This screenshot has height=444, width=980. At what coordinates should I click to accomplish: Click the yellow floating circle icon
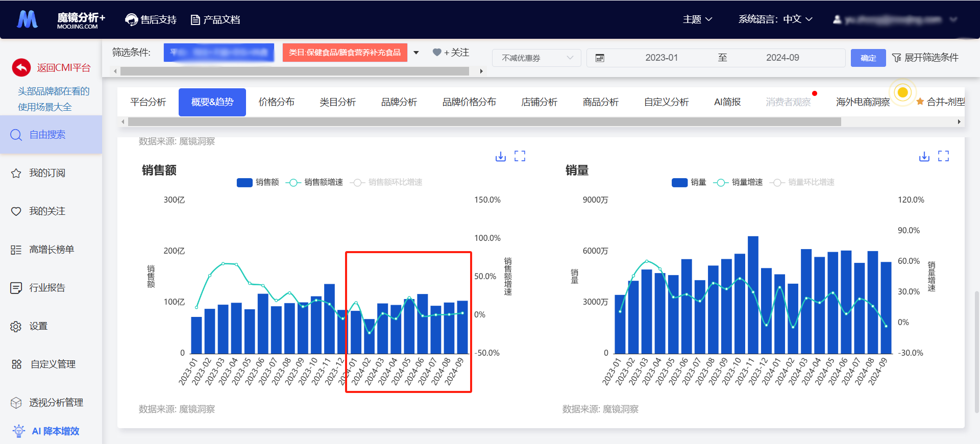tap(903, 92)
